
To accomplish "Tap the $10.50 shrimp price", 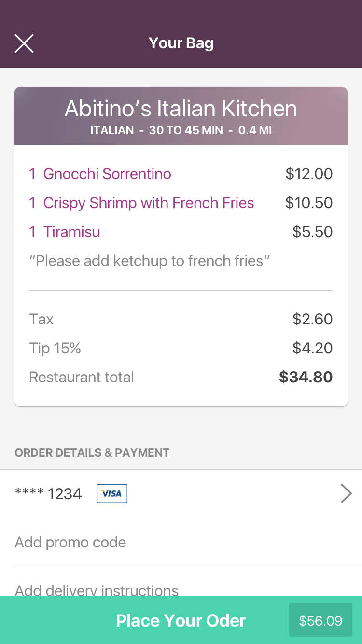I will pyautogui.click(x=309, y=203).
